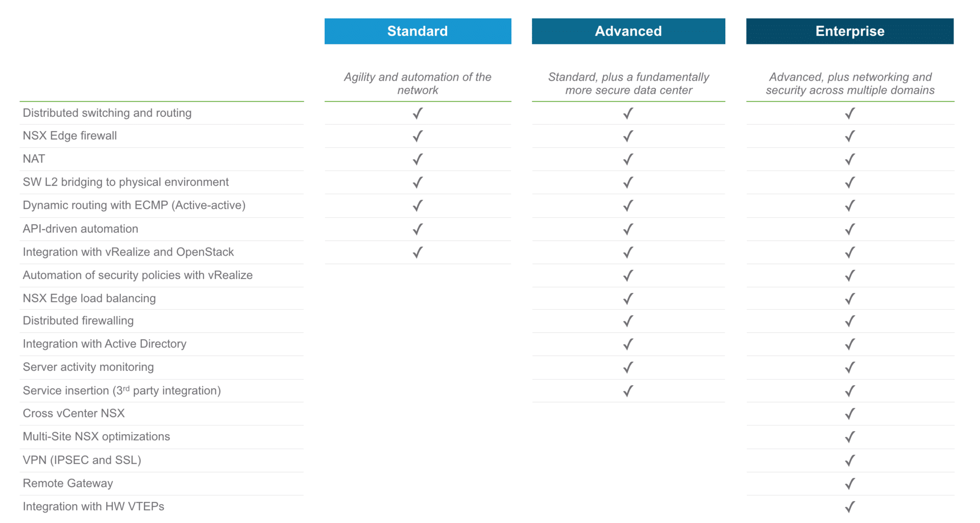
Task: Click Advanced checkmark for NSX Edge load balancing
Action: (628, 298)
